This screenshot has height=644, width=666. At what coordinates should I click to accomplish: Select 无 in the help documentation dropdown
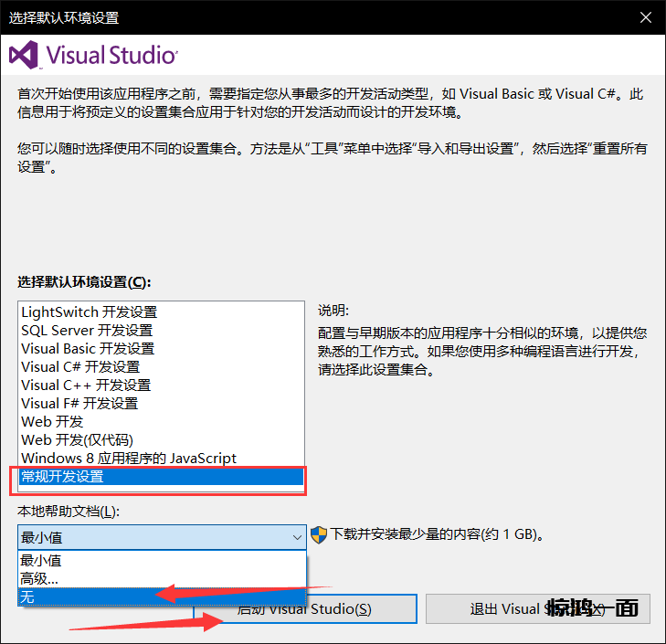pos(27,596)
